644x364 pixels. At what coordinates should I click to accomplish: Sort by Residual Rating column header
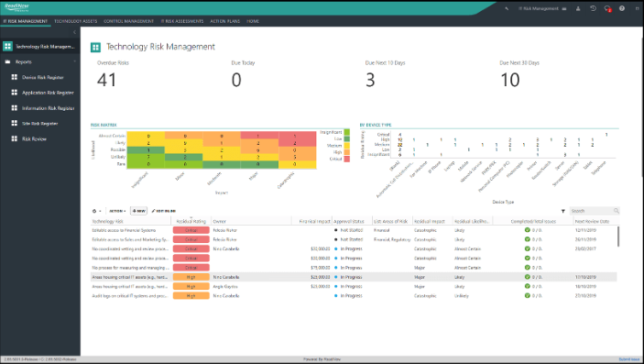click(191, 221)
